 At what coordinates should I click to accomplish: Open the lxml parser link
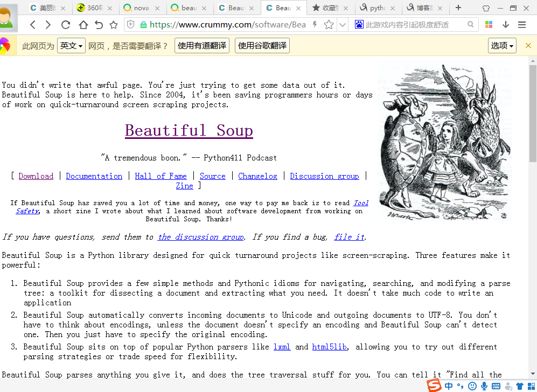click(282, 347)
